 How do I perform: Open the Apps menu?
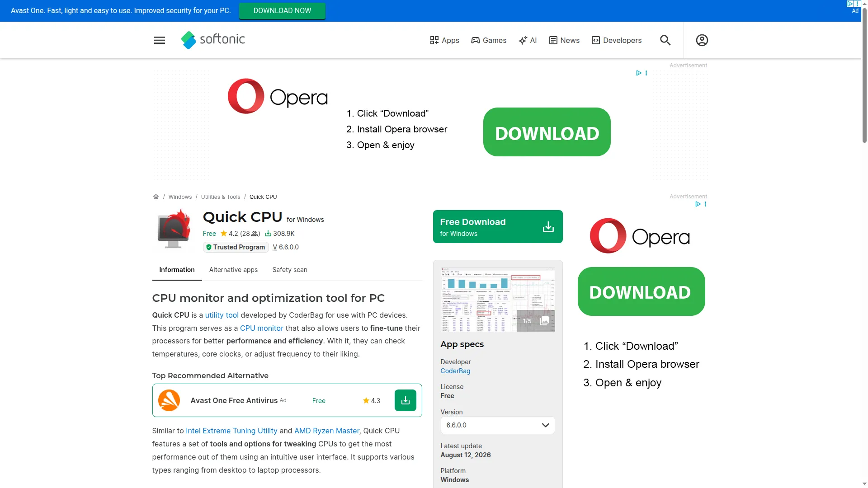(x=444, y=40)
